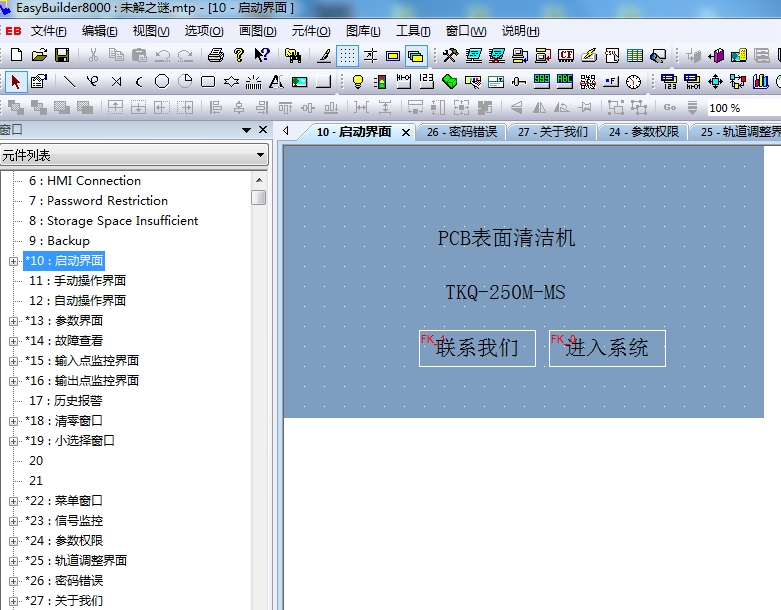Toggle the selection arrow mode
This screenshot has width=781, height=610.
pyautogui.click(x=15, y=82)
